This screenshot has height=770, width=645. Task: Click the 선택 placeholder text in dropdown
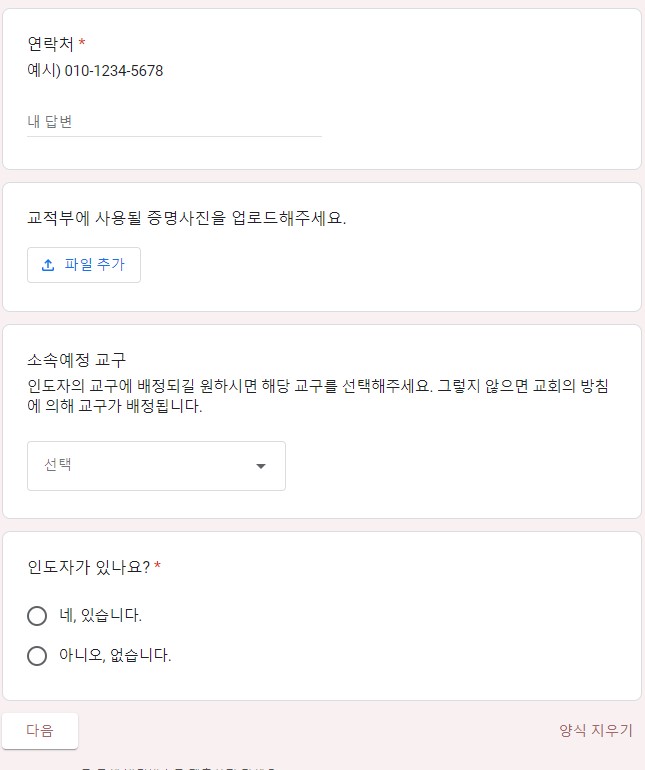[x=58, y=465]
